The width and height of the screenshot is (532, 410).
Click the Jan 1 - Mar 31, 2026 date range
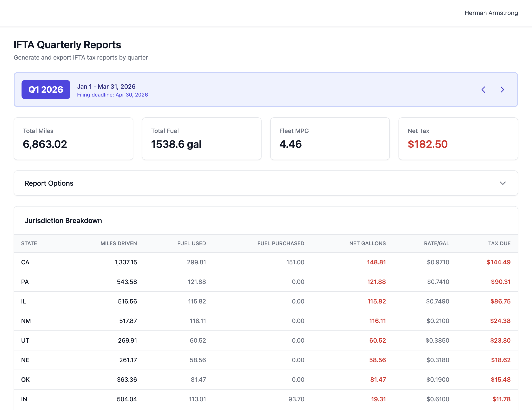106,87
